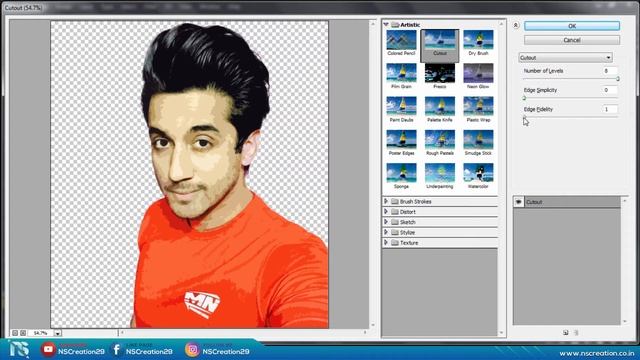The width and height of the screenshot is (640, 360).
Task: Click the Edge Simplicity value field
Action: [610, 90]
